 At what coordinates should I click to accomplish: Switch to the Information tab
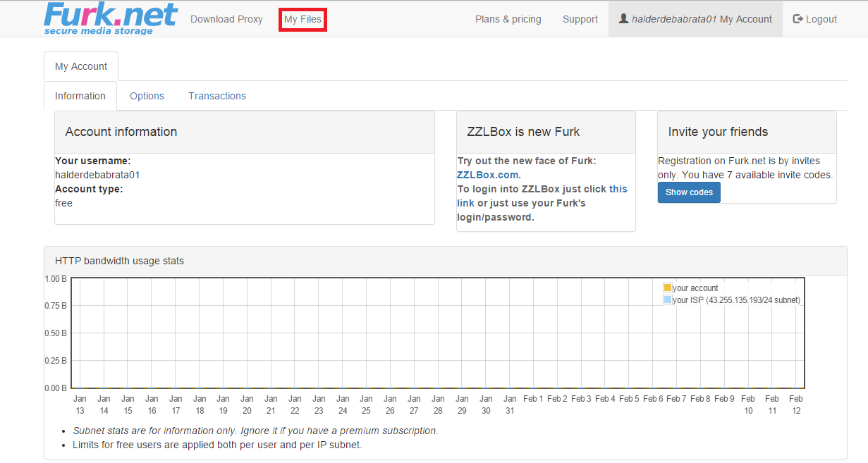pyautogui.click(x=80, y=96)
